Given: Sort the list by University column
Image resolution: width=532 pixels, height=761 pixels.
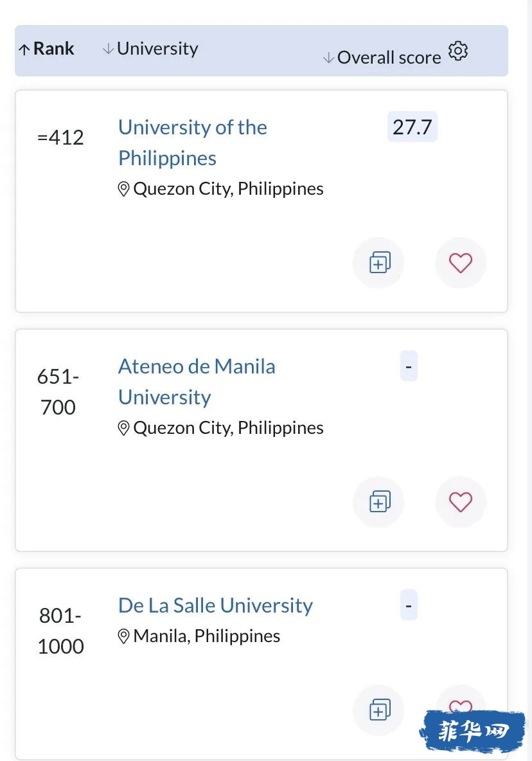Looking at the screenshot, I should coord(150,49).
